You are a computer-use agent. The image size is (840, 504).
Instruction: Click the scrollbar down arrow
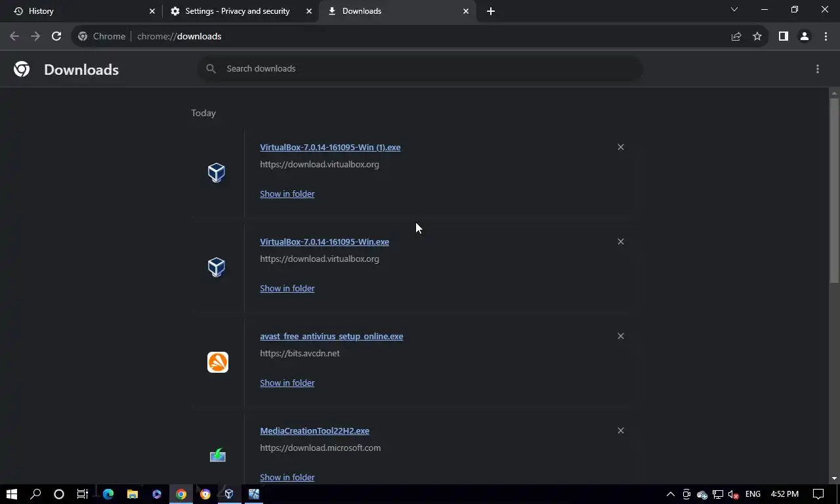tap(834, 478)
